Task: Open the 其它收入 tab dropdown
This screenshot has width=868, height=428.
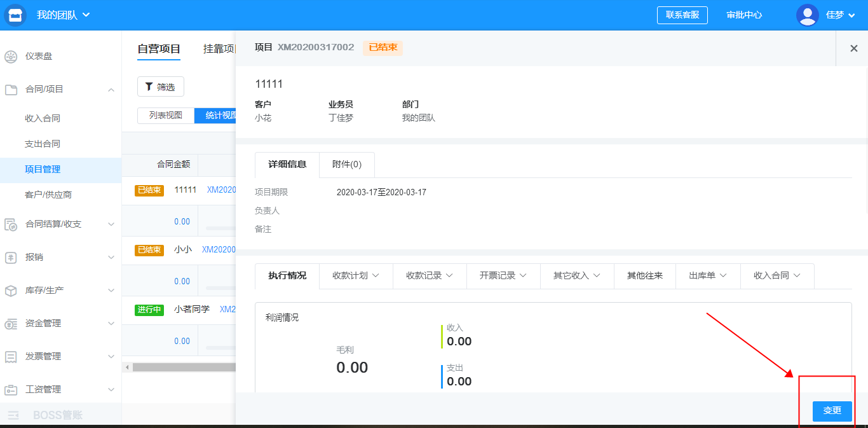Action: pos(577,275)
